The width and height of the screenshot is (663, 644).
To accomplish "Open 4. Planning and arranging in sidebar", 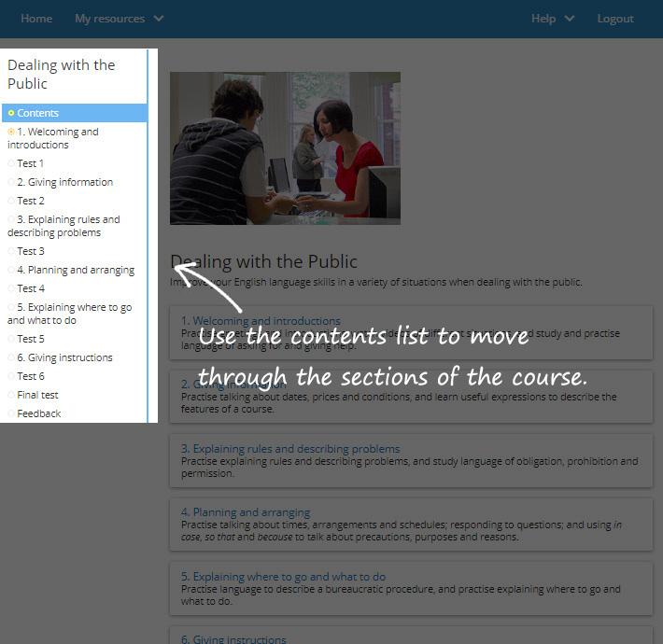I will click(x=76, y=270).
